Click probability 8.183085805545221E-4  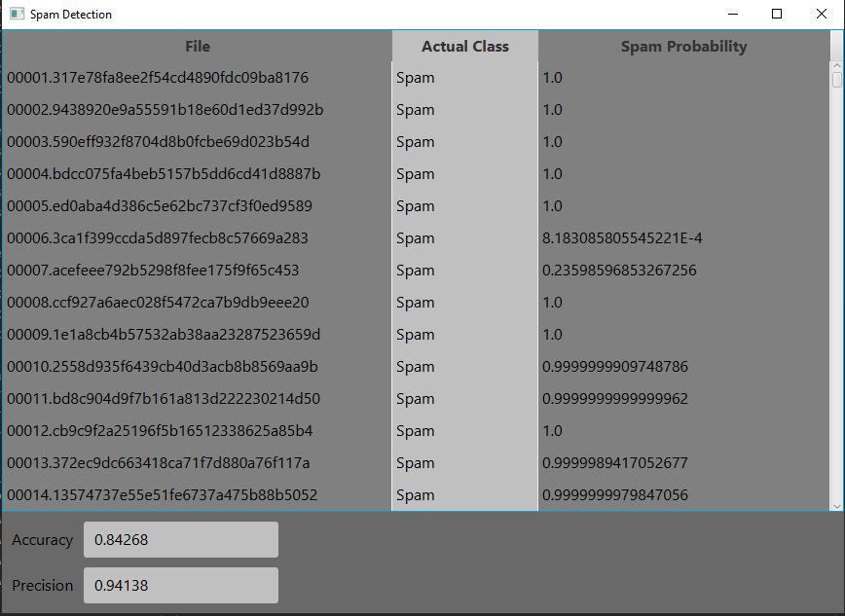622,238
